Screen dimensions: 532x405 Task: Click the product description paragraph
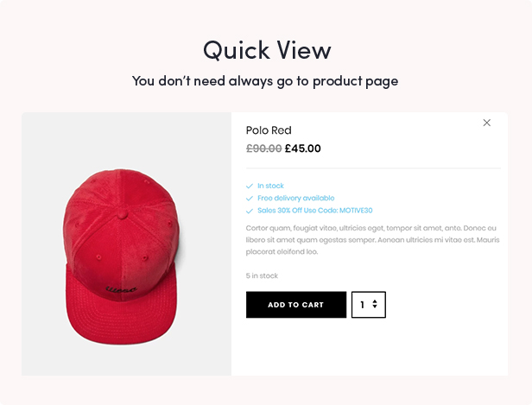point(372,239)
